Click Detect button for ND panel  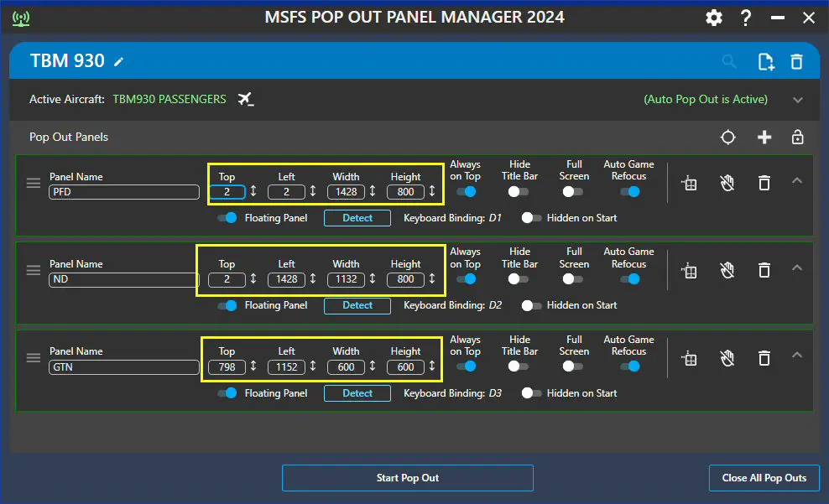pyautogui.click(x=357, y=305)
